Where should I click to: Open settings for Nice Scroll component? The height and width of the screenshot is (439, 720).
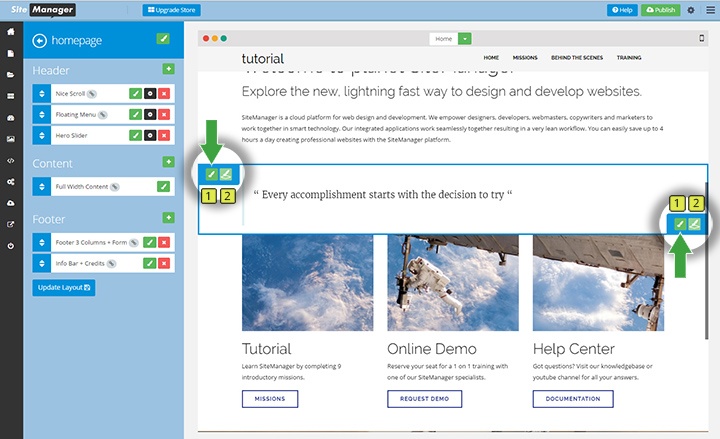tap(150, 94)
